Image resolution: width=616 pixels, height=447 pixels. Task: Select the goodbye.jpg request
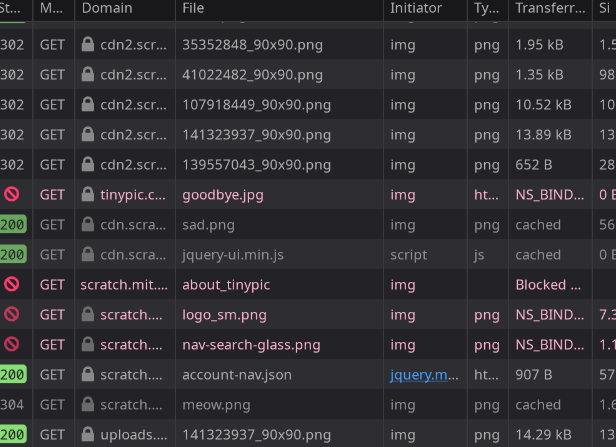(x=223, y=195)
